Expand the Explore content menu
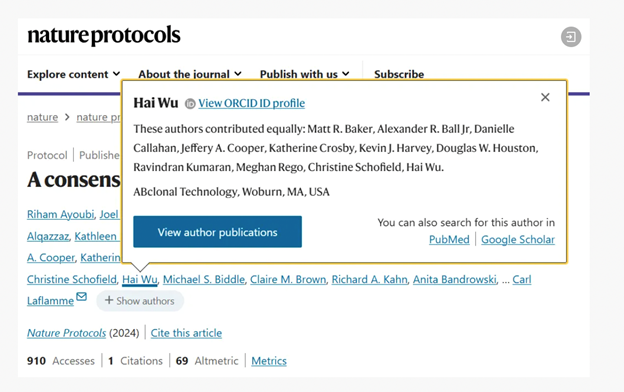The height and width of the screenshot is (392, 624). (74, 74)
